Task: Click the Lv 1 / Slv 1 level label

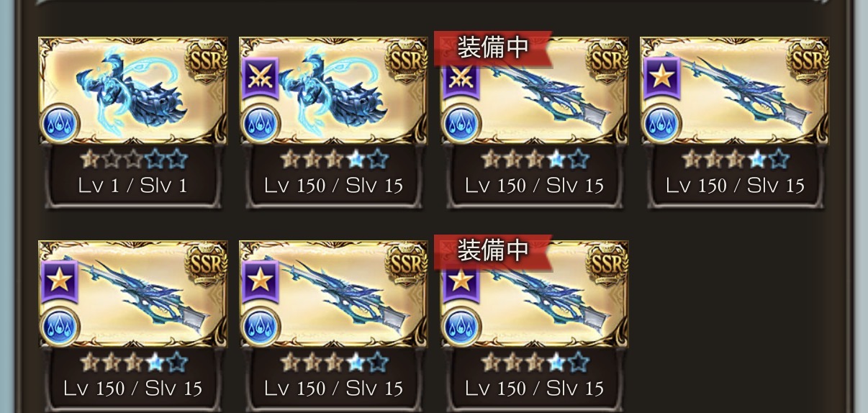Action: [132, 186]
